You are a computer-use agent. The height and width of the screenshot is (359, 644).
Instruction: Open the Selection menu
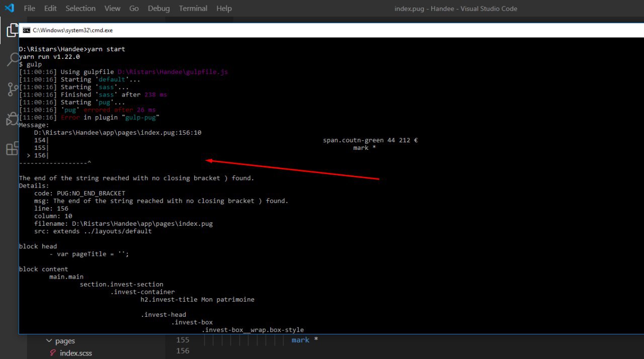pyautogui.click(x=80, y=9)
